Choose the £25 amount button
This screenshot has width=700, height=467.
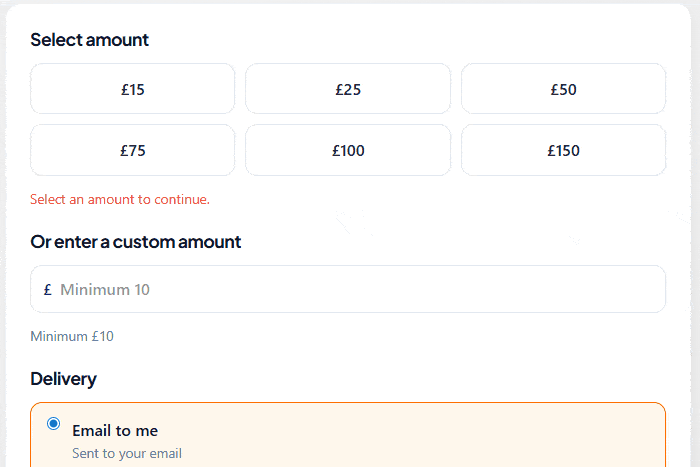point(348,89)
